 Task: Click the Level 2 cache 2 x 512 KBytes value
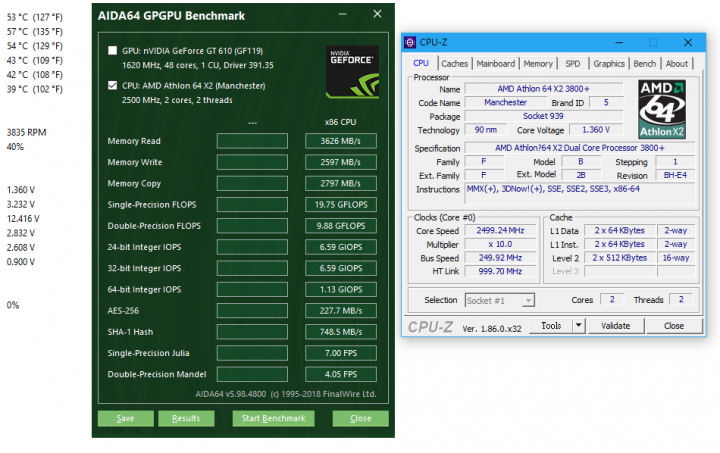click(x=619, y=258)
